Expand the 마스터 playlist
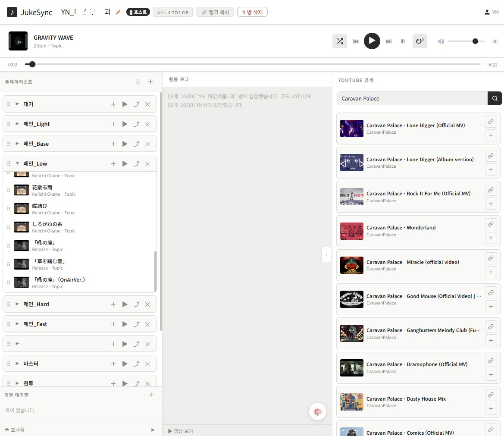The height and width of the screenshot is (436, 504). [x=17, y=363]
